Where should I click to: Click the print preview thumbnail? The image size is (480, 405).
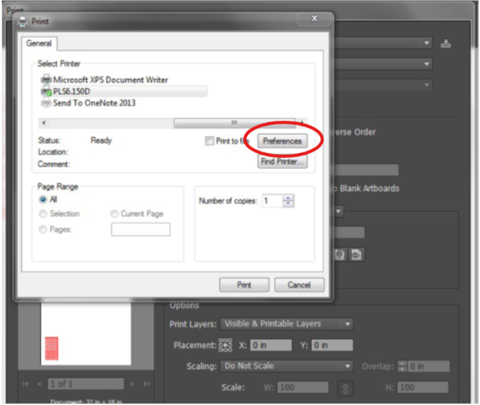[86, 334]
